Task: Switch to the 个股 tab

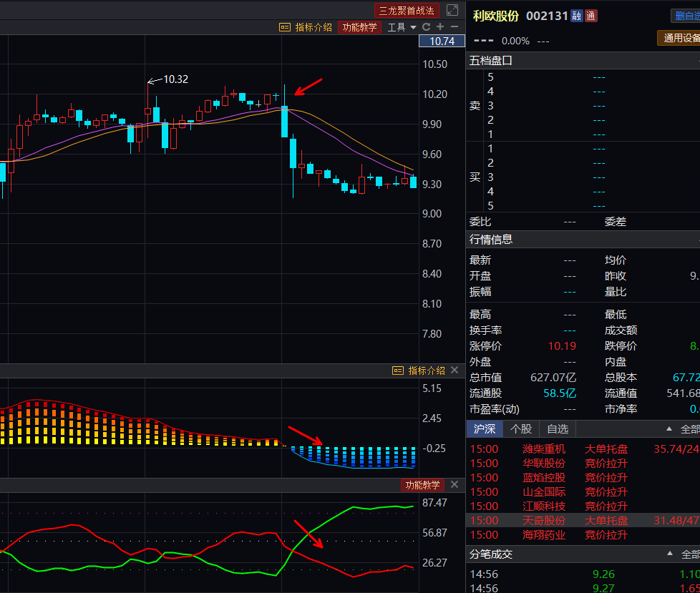Action: (x=521, y=429)
